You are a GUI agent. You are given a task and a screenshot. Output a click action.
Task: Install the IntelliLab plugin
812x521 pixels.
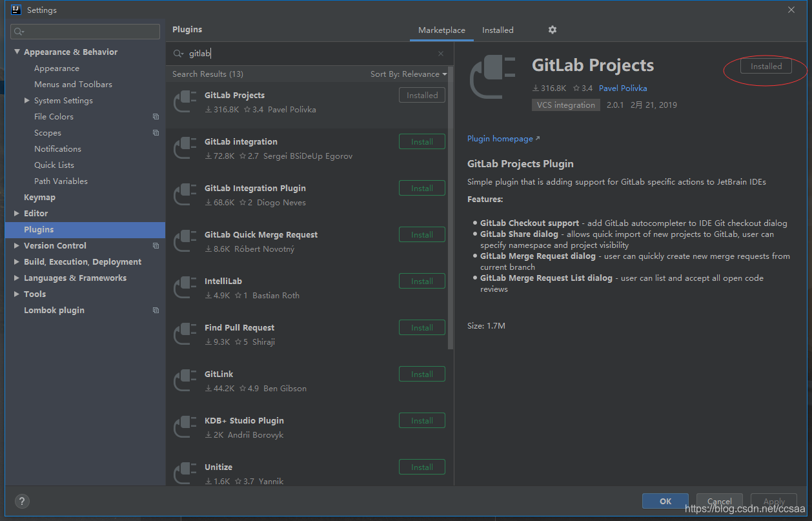(x=422, y=281)
